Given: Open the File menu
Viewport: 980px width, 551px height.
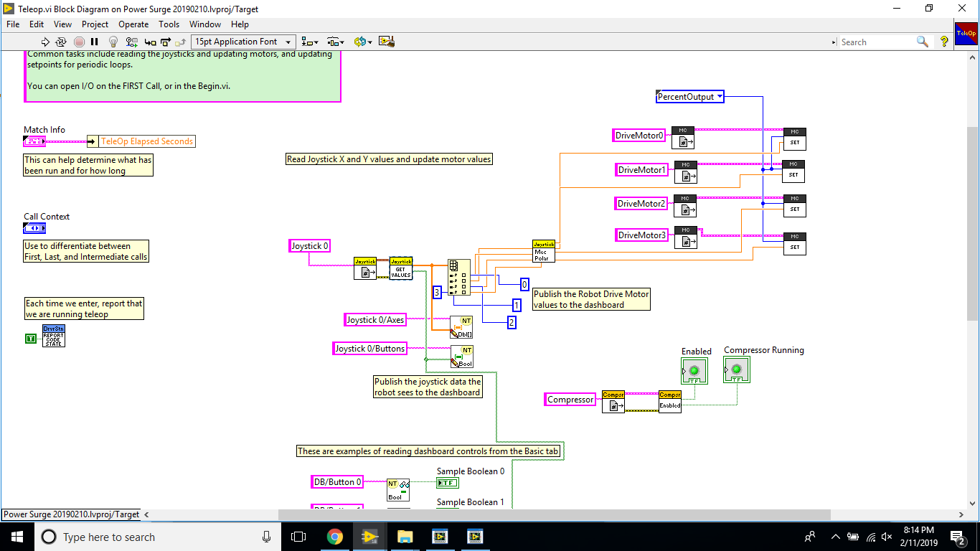Looking at the screenshot, I should click(x=13, y=24).
